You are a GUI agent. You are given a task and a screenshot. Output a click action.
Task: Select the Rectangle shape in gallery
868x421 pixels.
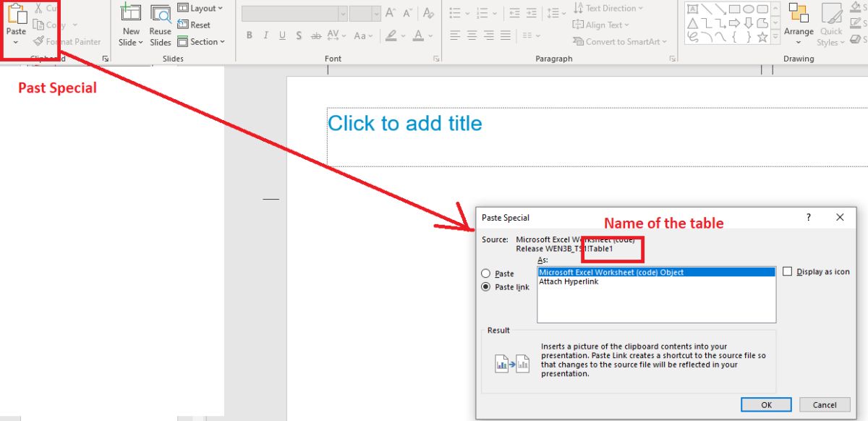[734, 9]
